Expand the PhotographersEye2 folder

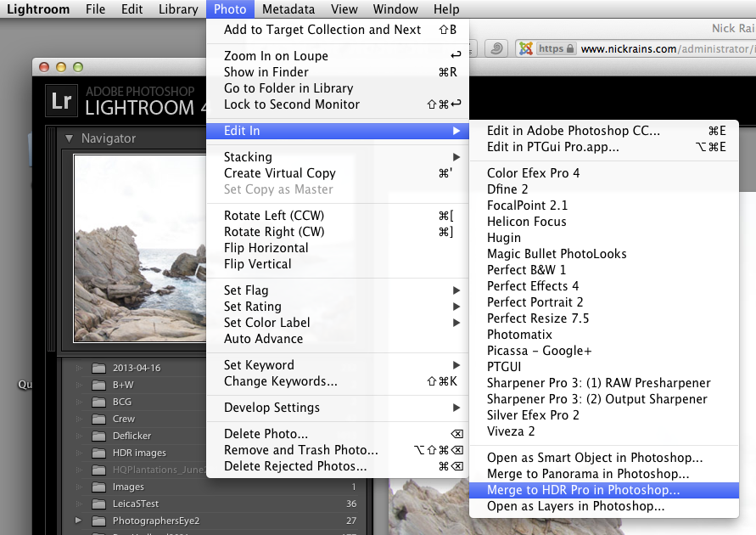pyautogui.click(x=78, y=521)
